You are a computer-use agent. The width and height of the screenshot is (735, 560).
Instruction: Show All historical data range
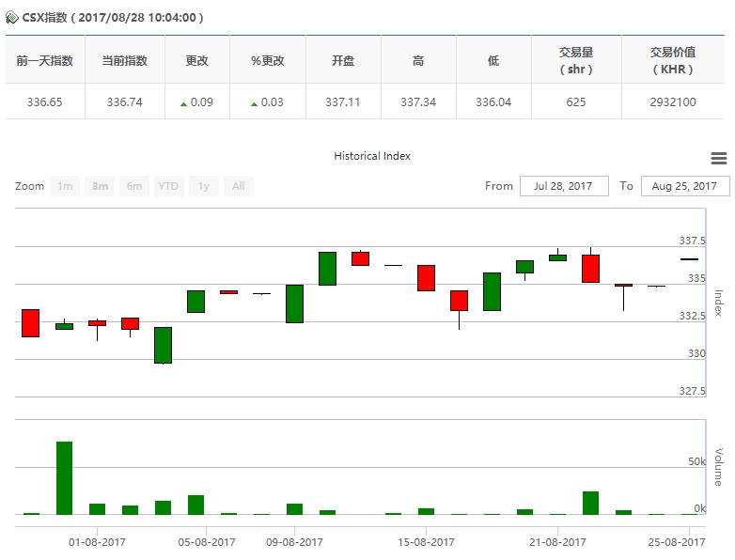coord(238,186)
